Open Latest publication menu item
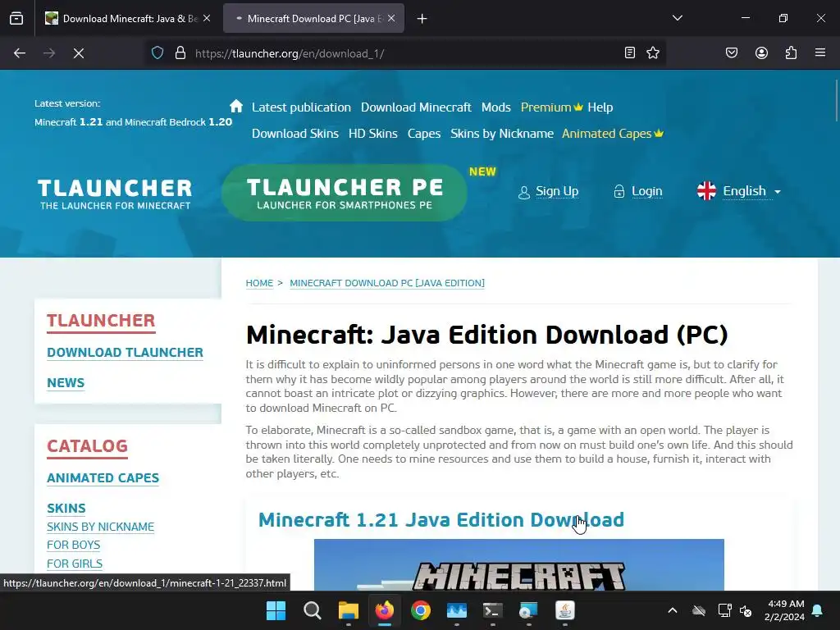 [x=301, y=107]
